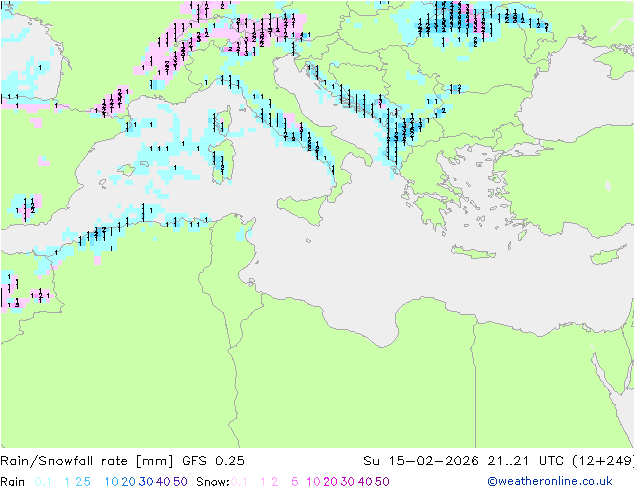Click the "21..21 UTC" time label
The image size is (634, 490).
[526, 461]
